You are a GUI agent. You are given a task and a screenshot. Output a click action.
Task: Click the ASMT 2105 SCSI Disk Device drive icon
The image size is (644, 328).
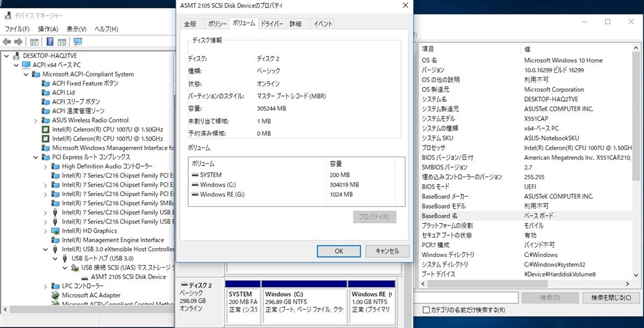[85, 277]
